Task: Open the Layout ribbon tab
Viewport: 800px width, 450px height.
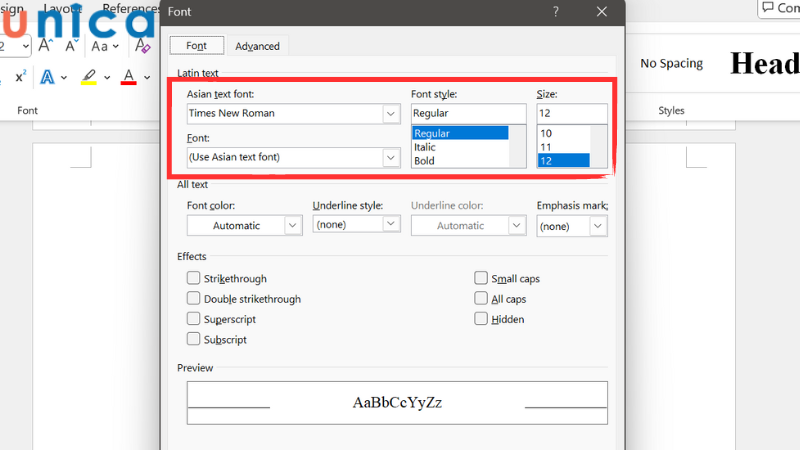Action: [63, 8]
